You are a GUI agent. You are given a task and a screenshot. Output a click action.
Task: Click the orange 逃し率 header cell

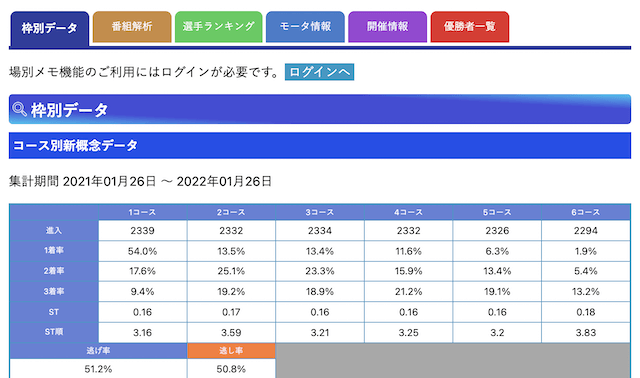tap(231, 351)
